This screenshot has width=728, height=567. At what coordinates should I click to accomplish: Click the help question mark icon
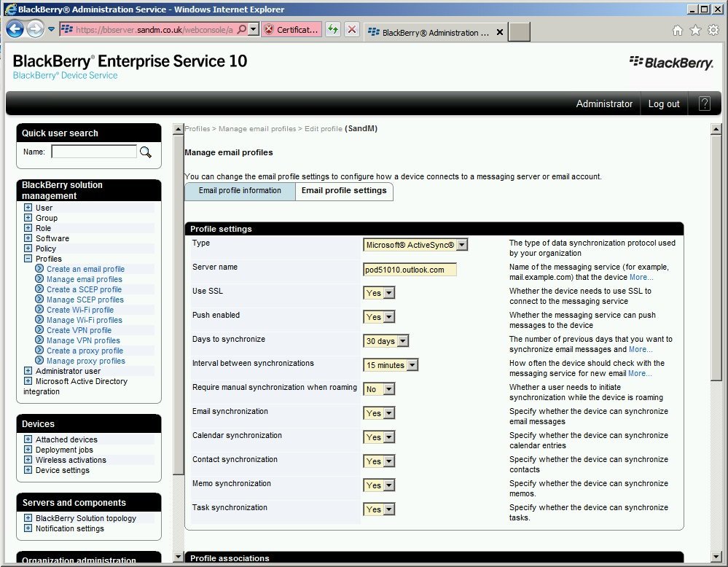(704, 103)
